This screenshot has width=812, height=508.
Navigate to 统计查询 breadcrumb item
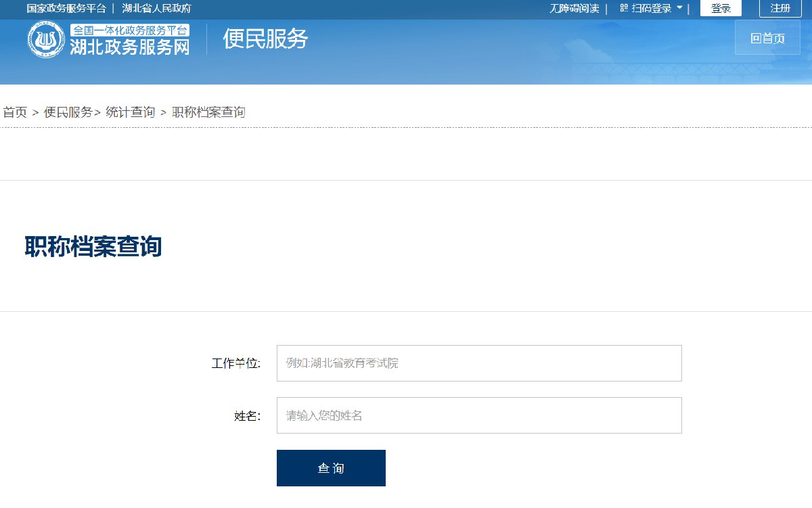tap(131, 112)
